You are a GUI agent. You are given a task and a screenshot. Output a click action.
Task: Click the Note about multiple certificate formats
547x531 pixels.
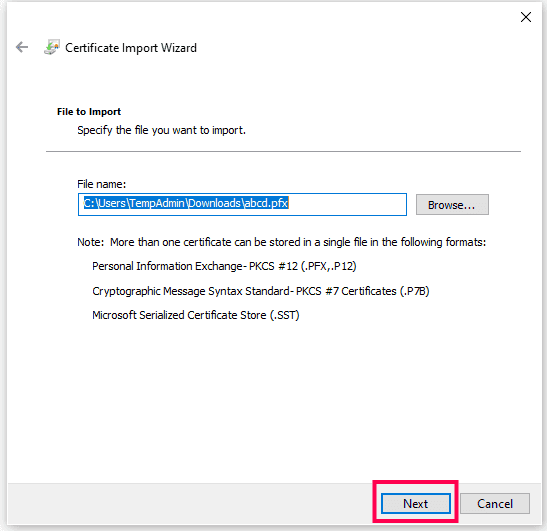[x=282, y=242]
